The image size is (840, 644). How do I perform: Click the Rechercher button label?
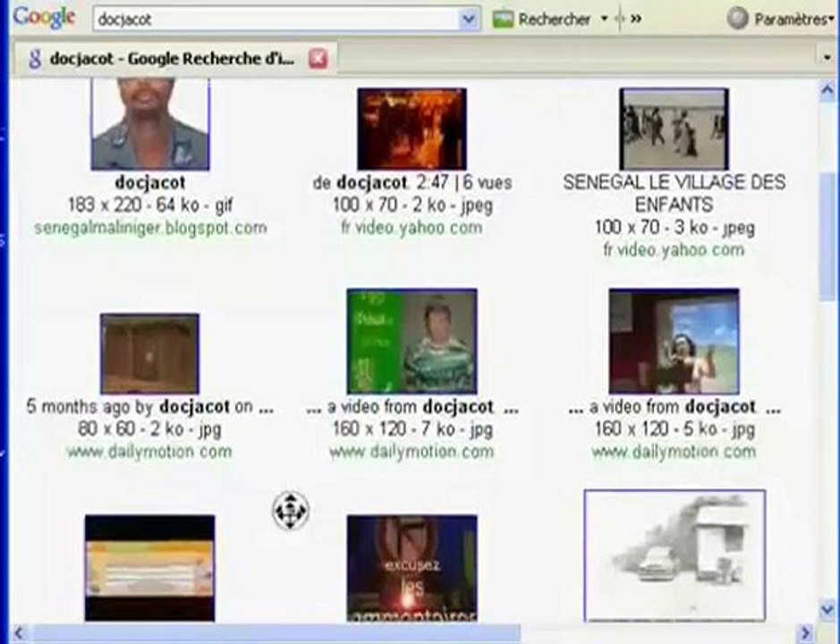(x=554, y=20)
